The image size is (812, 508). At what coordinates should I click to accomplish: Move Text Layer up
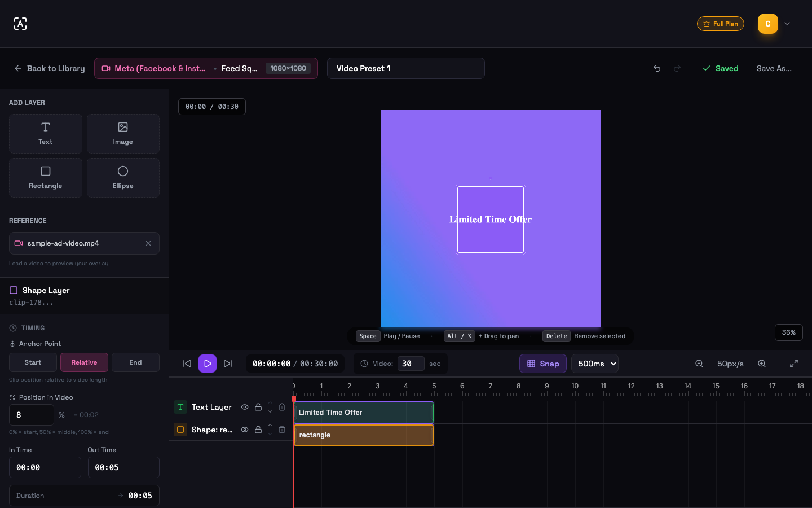(x=270, y=403)
